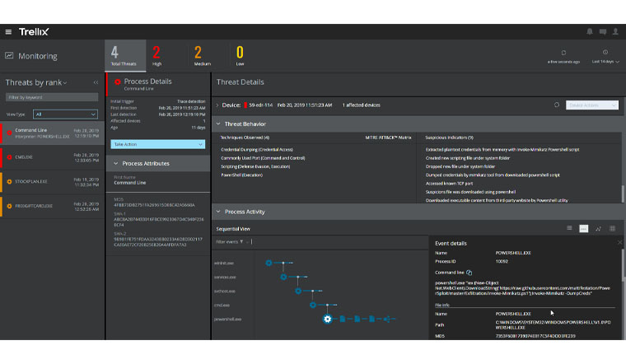Click the Filter by keyword input field

(52, 97)
